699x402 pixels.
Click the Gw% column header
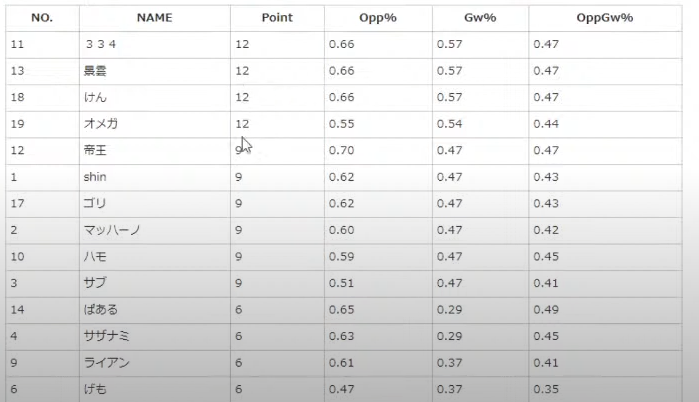pos(480,18)
